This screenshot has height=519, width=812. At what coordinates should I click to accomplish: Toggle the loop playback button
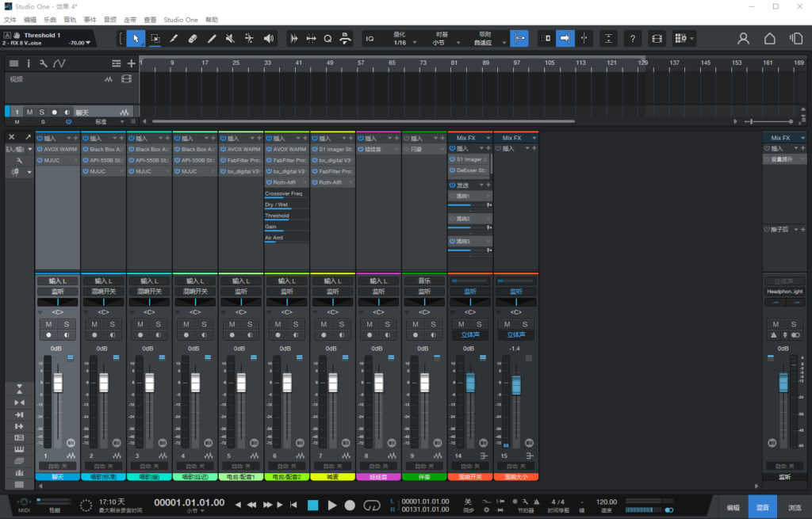372,505
